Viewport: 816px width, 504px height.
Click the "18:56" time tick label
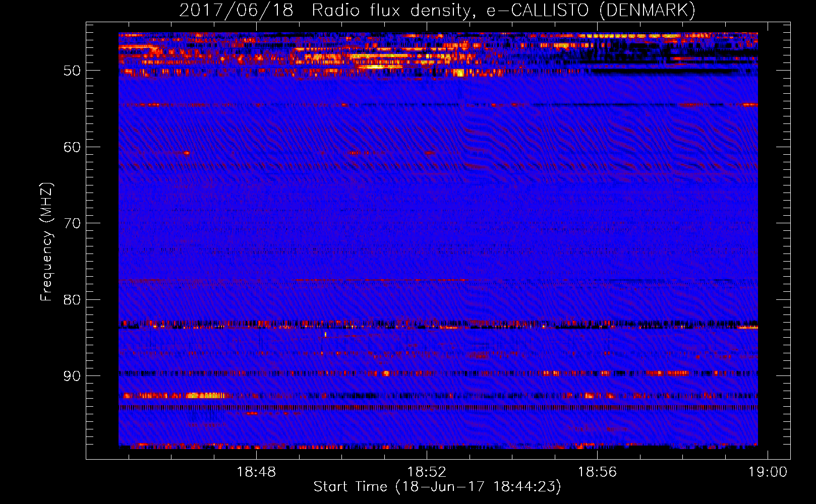pyautogui.click(x=597, y=472)
